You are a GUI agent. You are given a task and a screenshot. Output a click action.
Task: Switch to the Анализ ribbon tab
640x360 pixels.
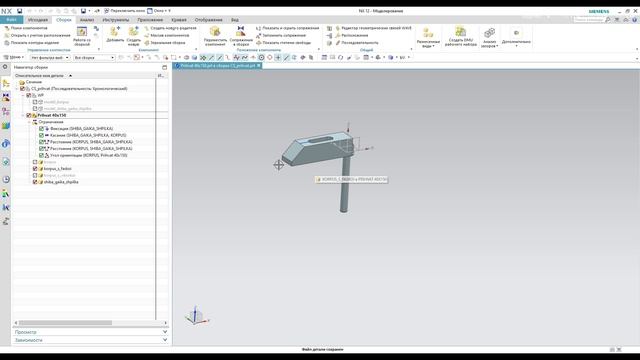(x=87, y=20)
